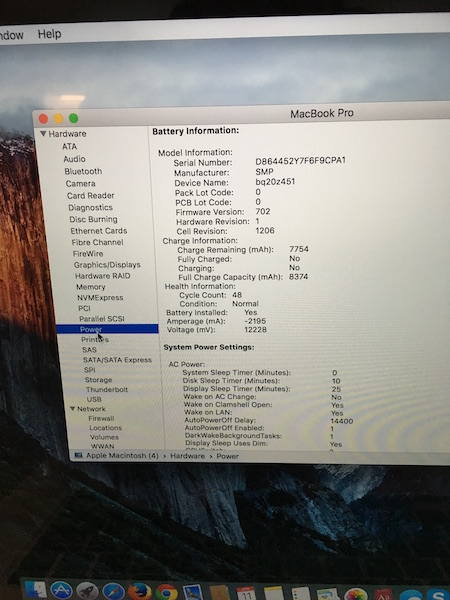Open Firefox from the Dock
The height and width of the screenshot is (600, 450).
139,592
